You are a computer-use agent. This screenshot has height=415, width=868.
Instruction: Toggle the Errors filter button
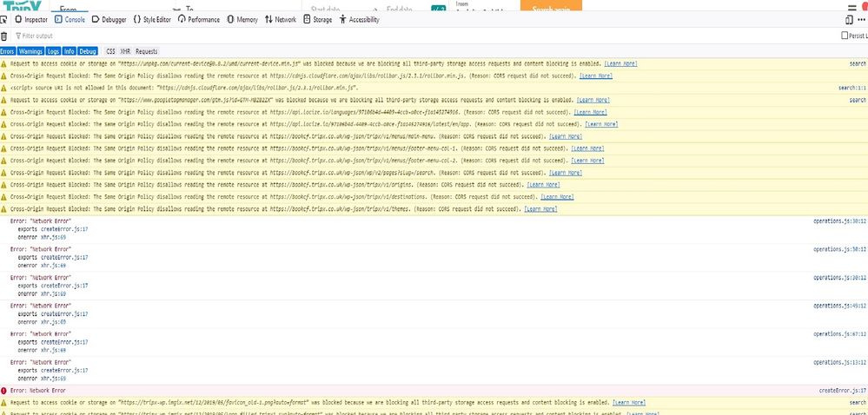point(9,51)
